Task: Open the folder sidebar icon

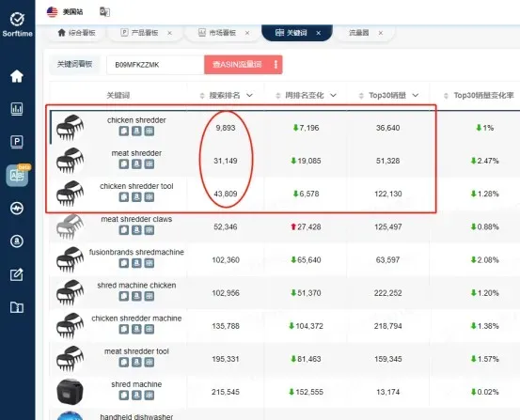Action: 17,307
